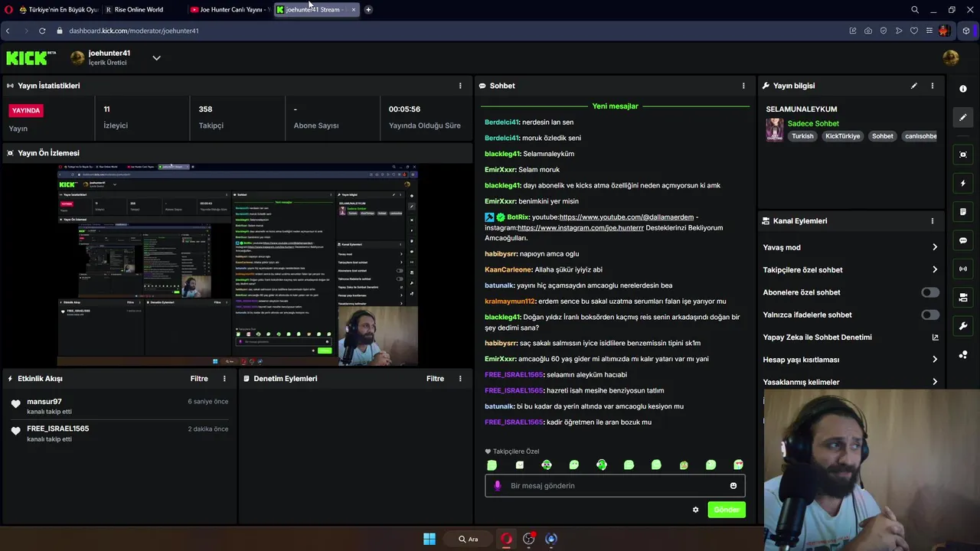Viewport: 980px width, 551px height.
Task: Open the YouTube dallamaerdem link in chat
Action: [626, 217]
